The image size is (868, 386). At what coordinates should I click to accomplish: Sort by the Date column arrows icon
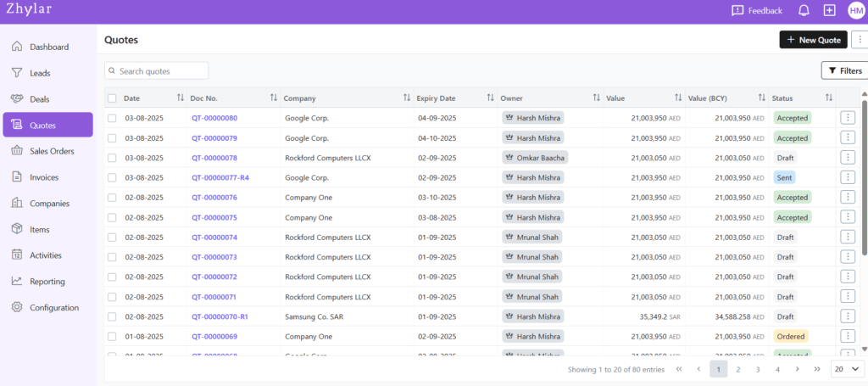180,98
